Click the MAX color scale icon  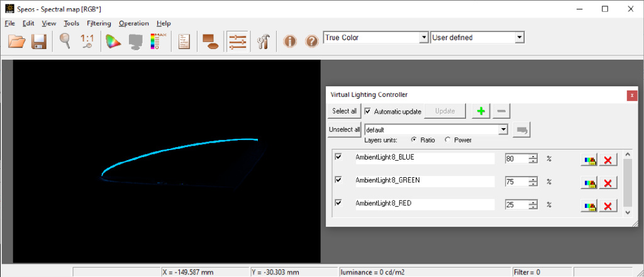(x=158, y=41)
